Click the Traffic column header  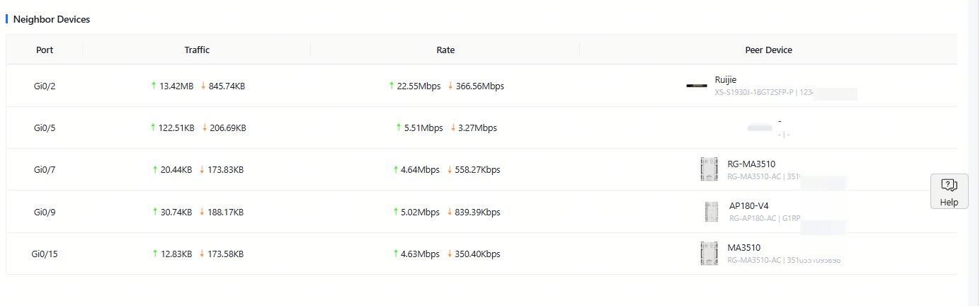[x=197, y=50]
